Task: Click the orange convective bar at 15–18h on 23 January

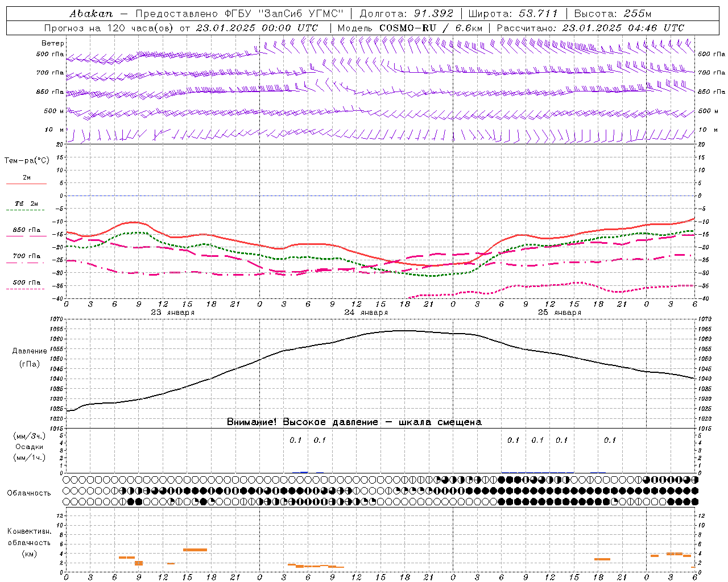Action: (195, 550)
